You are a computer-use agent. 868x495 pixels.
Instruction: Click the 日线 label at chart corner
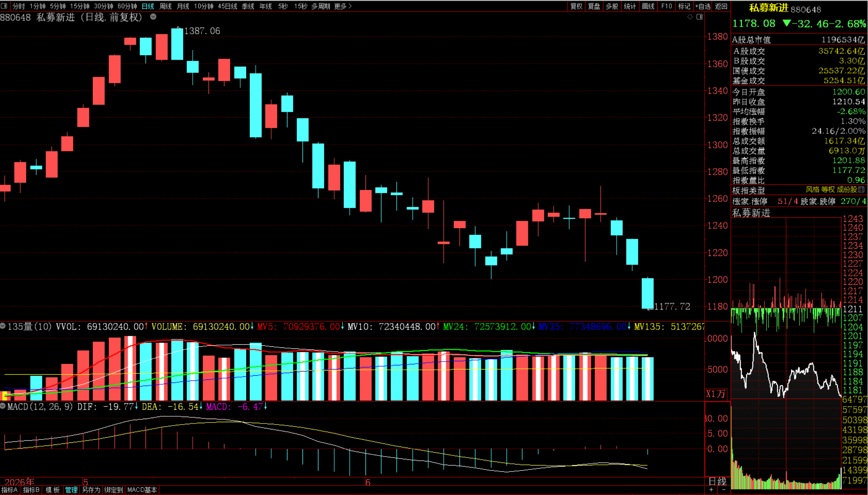[x=718, y=481]
